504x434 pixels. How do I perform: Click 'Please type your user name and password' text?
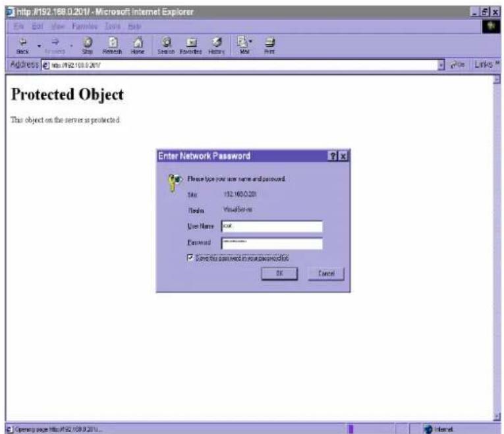[x=237, y=179]
